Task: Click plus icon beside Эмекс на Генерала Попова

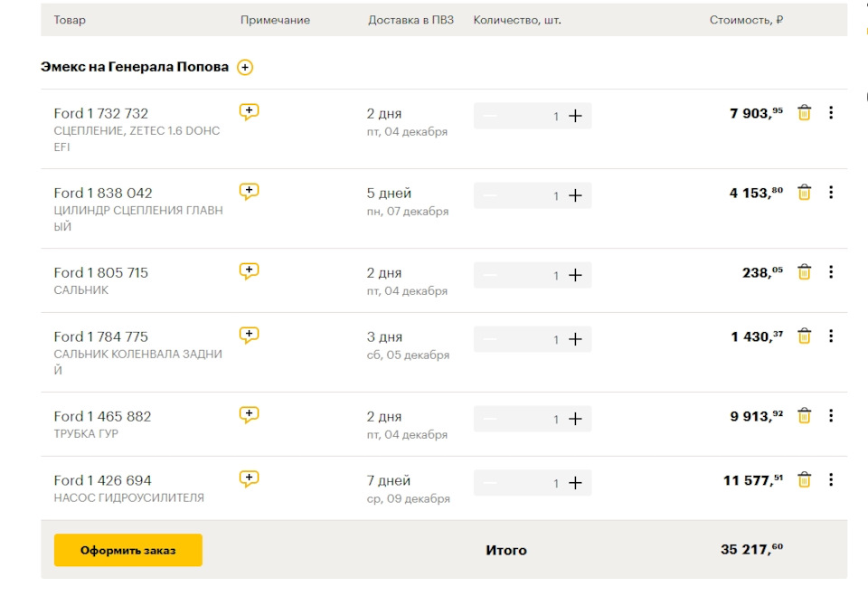Action: click(x=245, y=68)
